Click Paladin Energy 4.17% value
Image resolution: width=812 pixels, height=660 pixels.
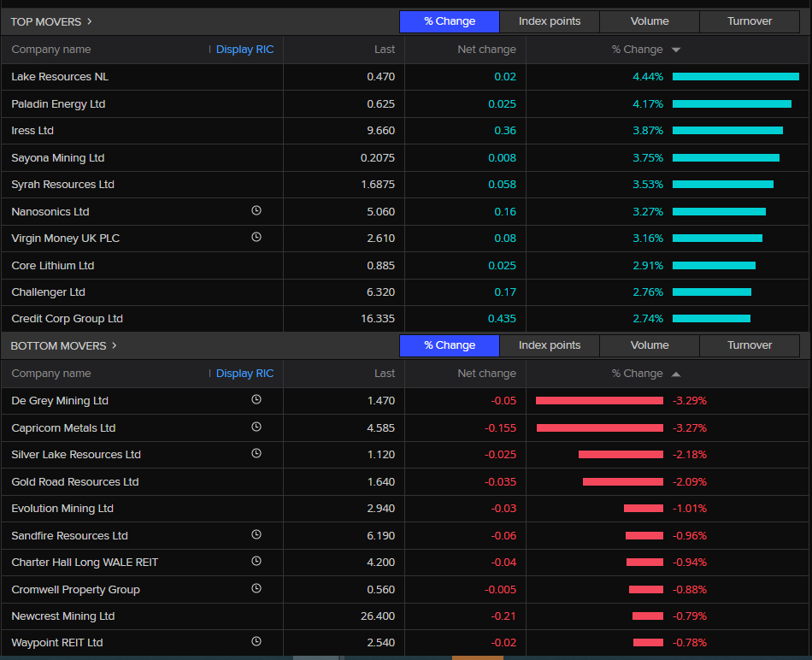point(648,104)
